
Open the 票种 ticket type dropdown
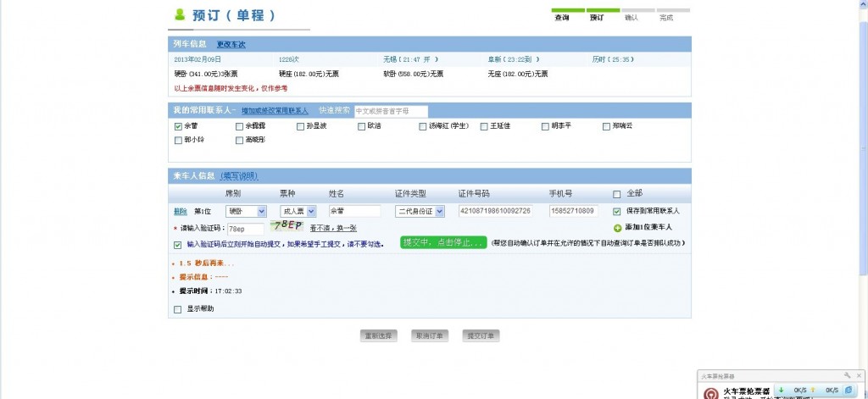coord(298,212)
